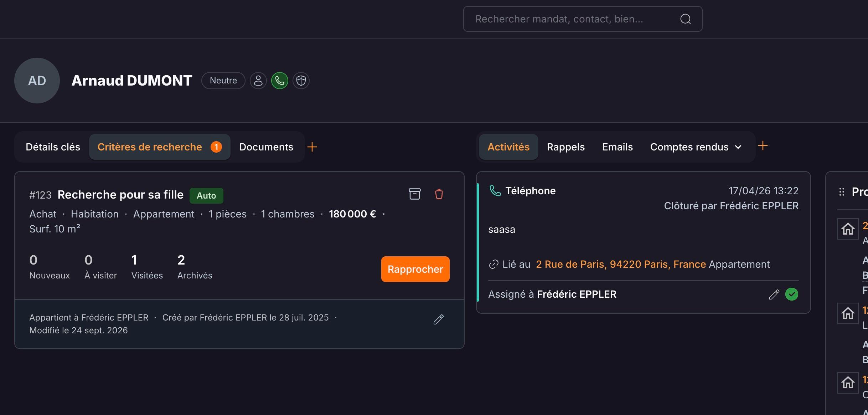The width and height of the screenshot is (868, 415).
Task: Select the Activités tab
Action: click(x=508, y=147)
